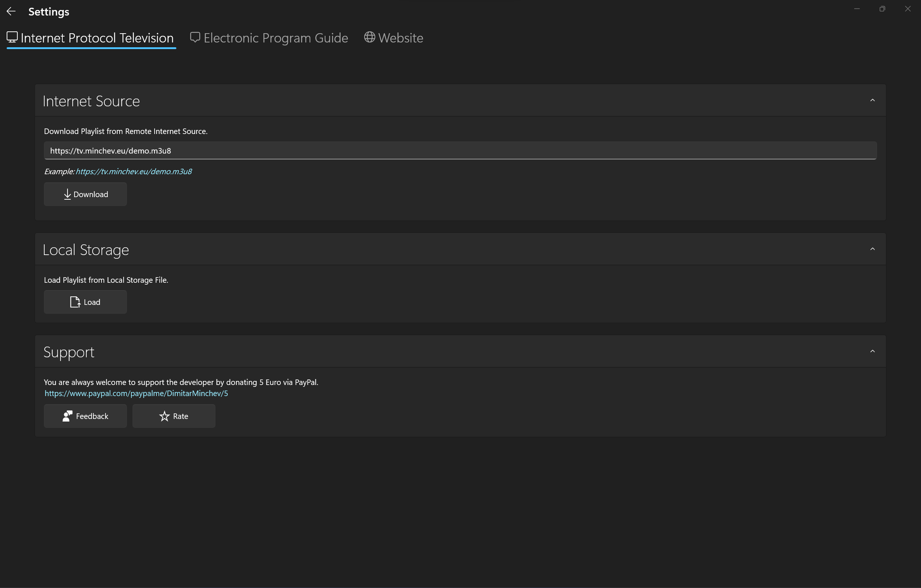Click the feedback person icon in Support

(67, 416)
